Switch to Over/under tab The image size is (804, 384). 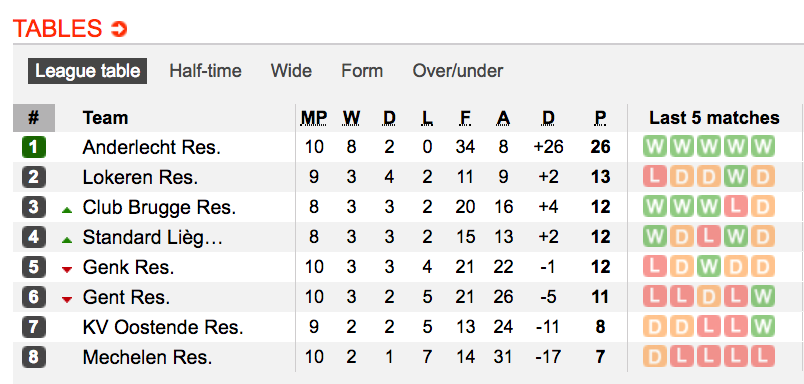458,71
